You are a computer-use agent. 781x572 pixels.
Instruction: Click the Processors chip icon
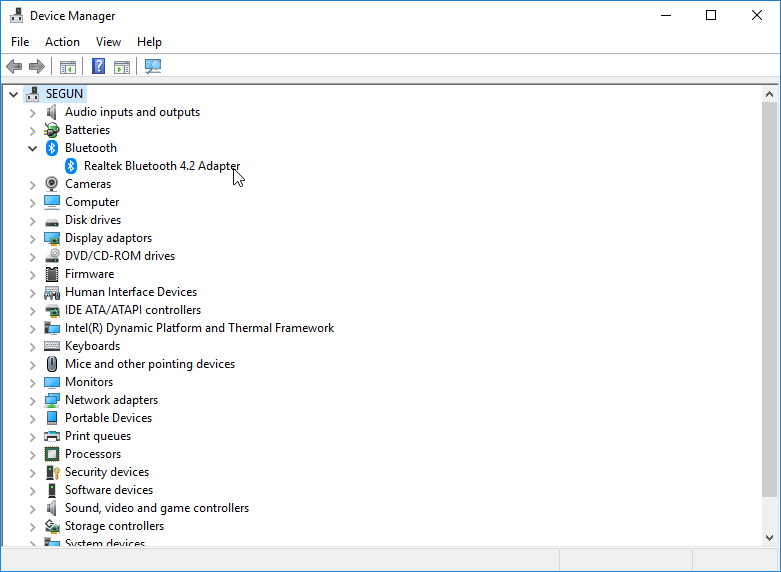pyautogui.click(x=52, y=454)
